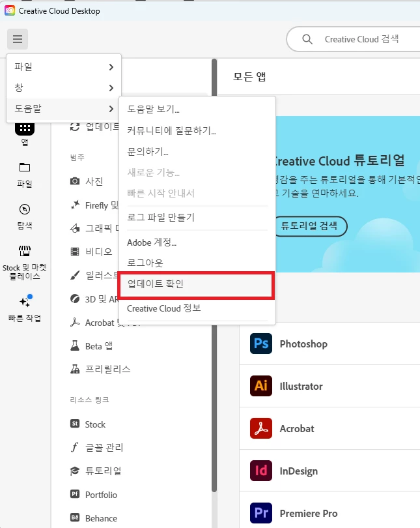Expand the 도움말 submenu arrow
Image resolution: width=420 pixels, height=528 pixels.
[x=111, y=109]
